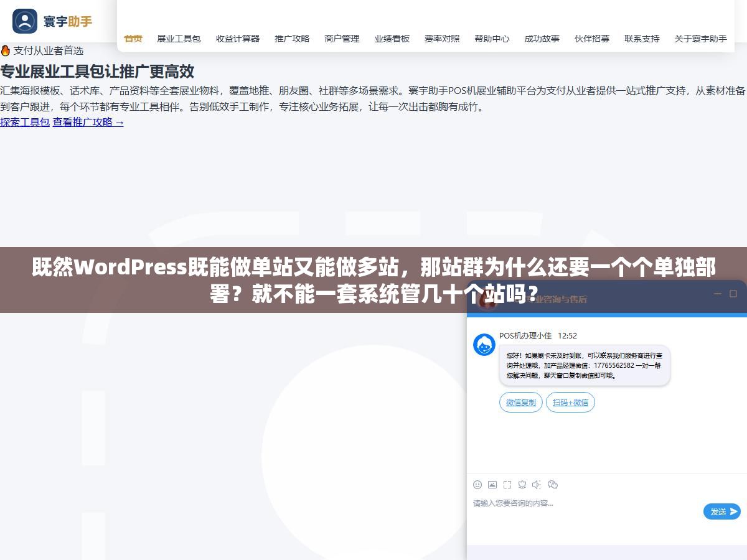Take a screenshot via chat toolbar icon

(507, 485)
